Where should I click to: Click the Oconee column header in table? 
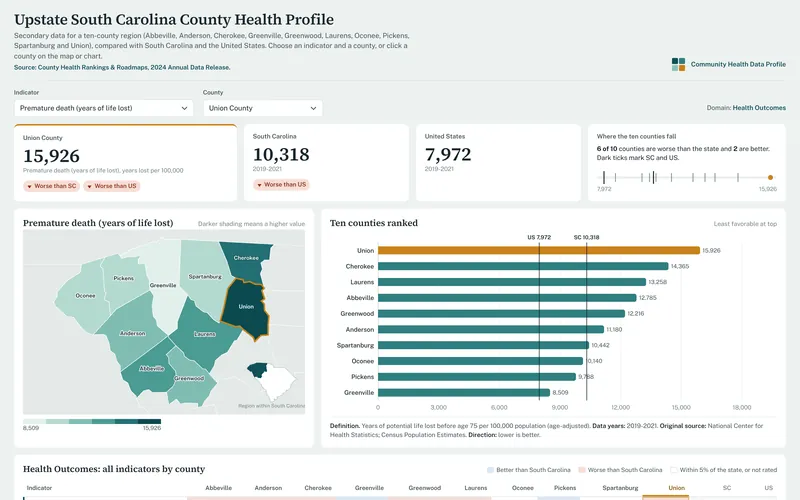pos(522,488)
